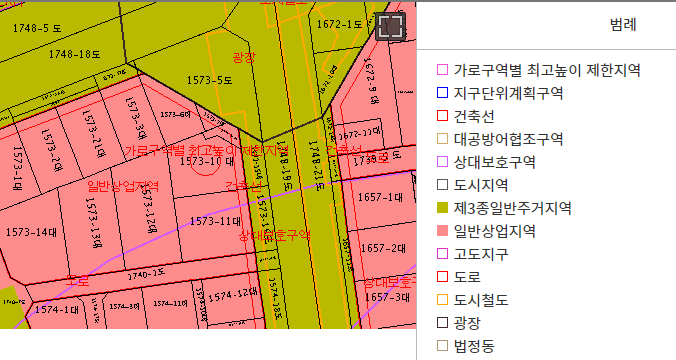Select road parcel 1740-3도 on the map
The height and width of the screenshot is (360, 676).
(146, 275)
